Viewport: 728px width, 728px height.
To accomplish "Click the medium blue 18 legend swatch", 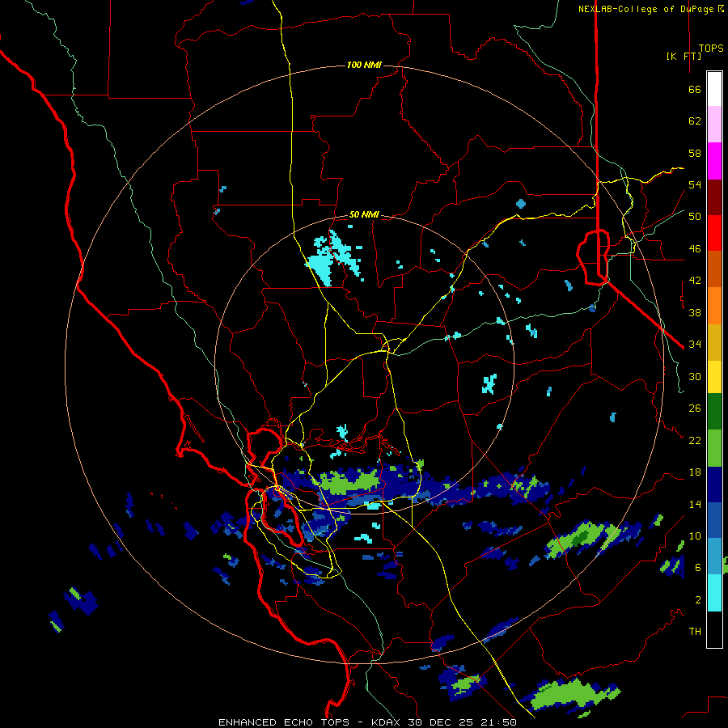I will click(x=714, y=521).
